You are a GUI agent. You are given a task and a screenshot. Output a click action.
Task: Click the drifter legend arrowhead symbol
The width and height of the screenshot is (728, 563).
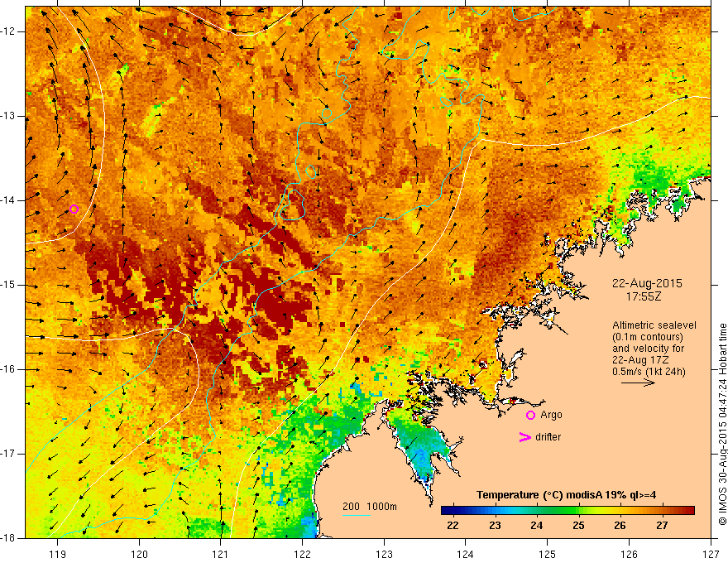tap(524, 437)
